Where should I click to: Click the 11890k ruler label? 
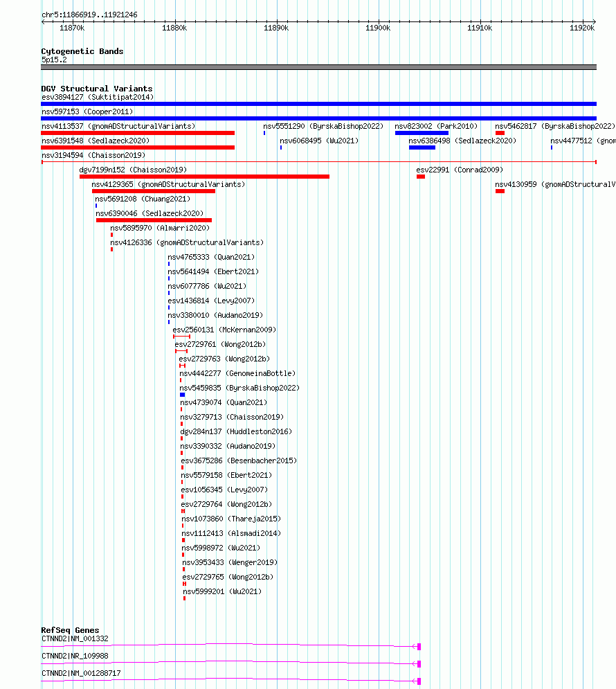(276, 28)
